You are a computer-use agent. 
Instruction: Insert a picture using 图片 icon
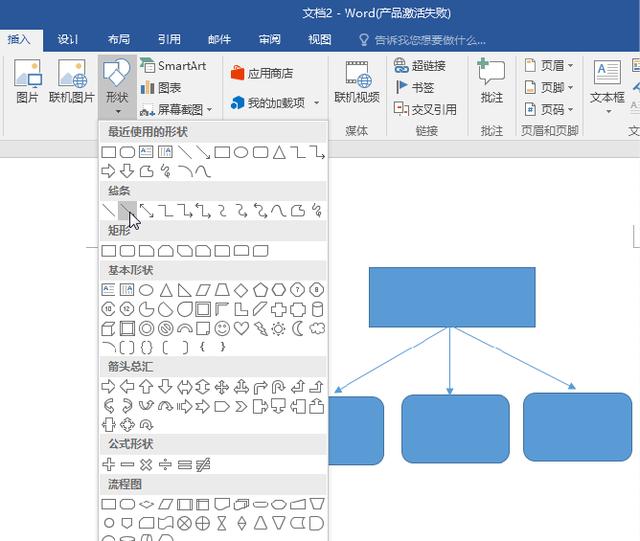27,80
